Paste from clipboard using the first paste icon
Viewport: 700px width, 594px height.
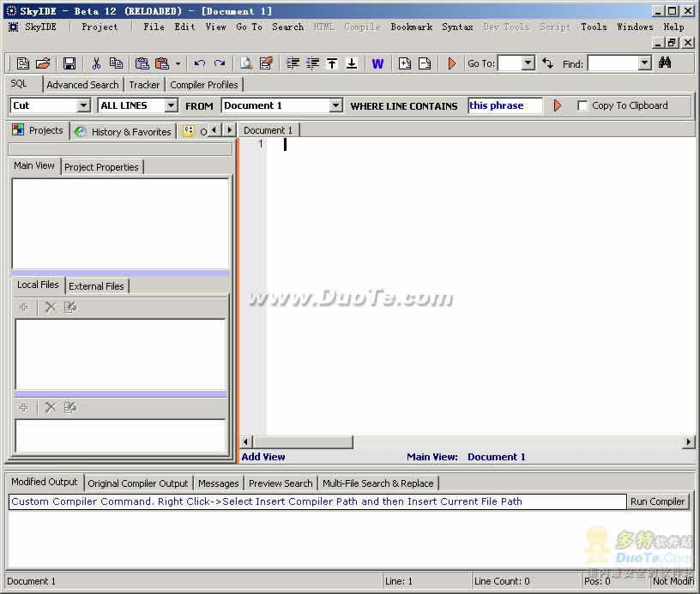(x=142, y=63)
